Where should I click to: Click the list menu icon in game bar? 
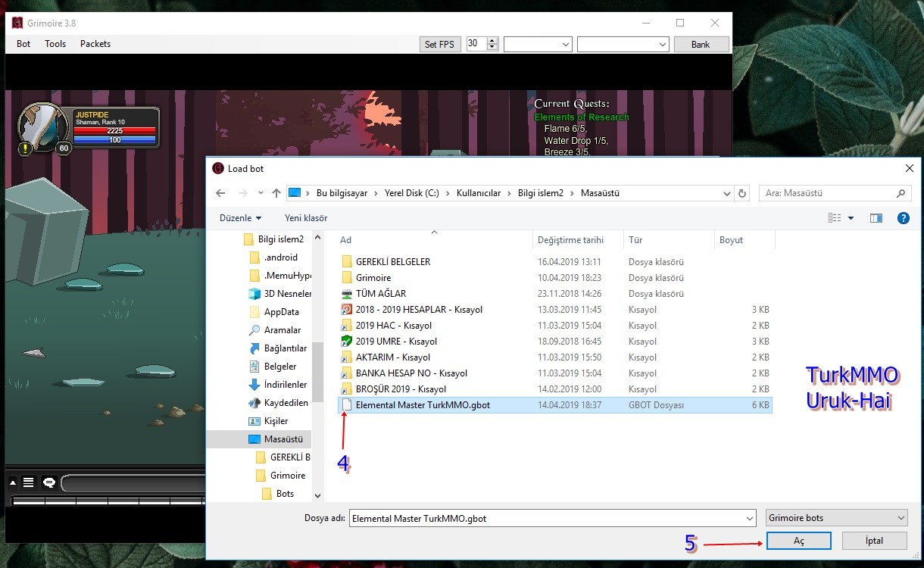[x=28, y=482]
